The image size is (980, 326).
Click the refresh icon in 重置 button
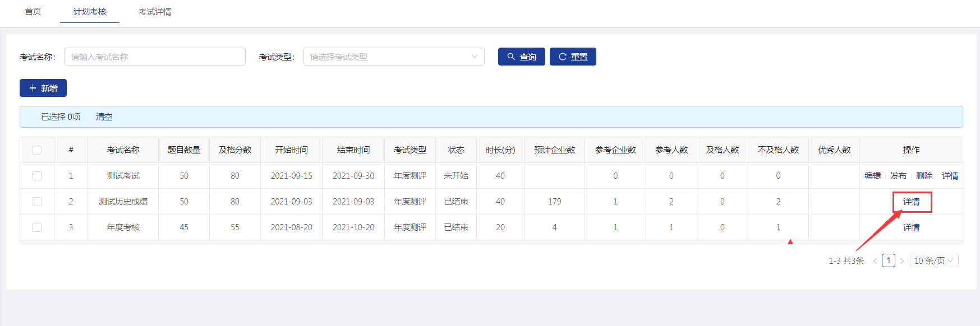[562, 57]
